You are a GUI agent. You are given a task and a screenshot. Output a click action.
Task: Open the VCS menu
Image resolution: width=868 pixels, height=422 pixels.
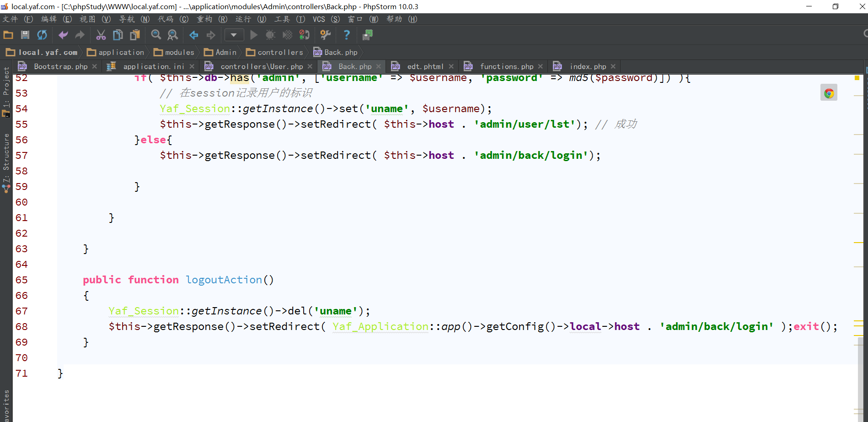(319, 19)
